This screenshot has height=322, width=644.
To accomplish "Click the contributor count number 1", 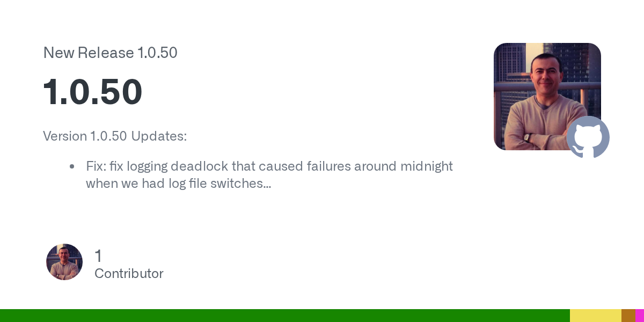I will click(x=98, y=256).
